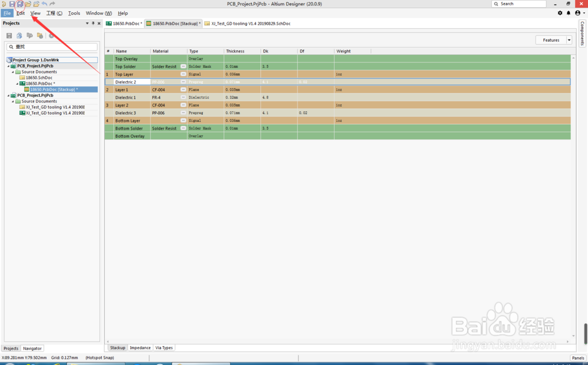Screen dimensions: 588x365
Task: Click the Open document folder icon
Action: click(x=28, y=4)
